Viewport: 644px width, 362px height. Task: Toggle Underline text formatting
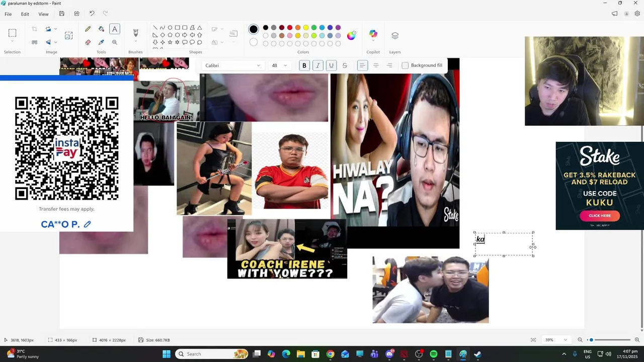[331, 65]
